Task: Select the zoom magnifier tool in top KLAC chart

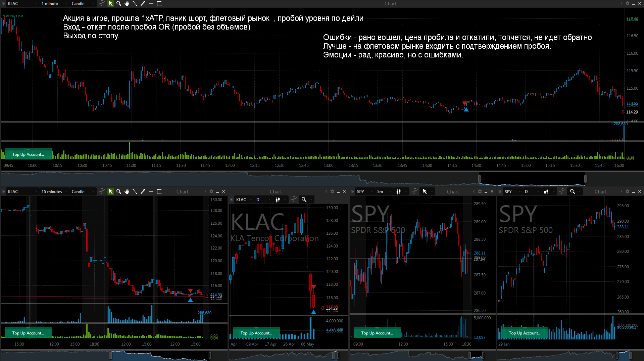Action: tap(119, 4)
